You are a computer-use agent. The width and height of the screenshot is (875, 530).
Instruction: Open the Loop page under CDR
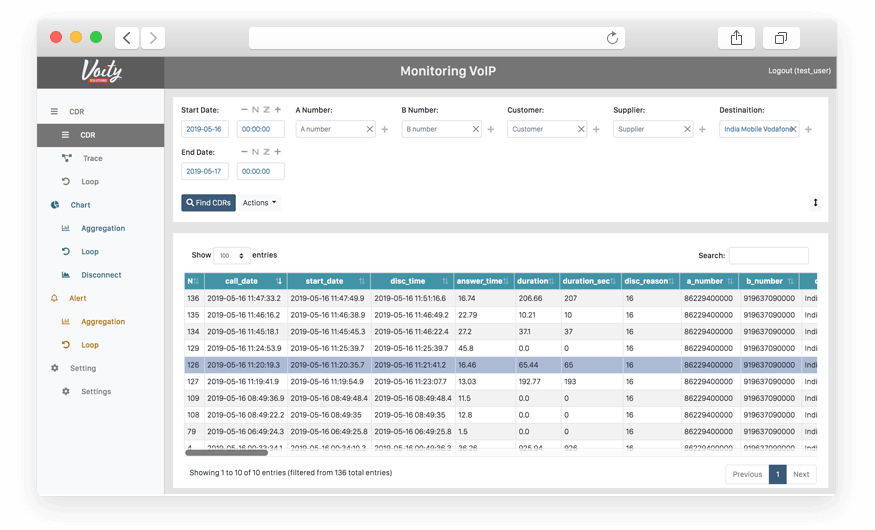[90, 182]
